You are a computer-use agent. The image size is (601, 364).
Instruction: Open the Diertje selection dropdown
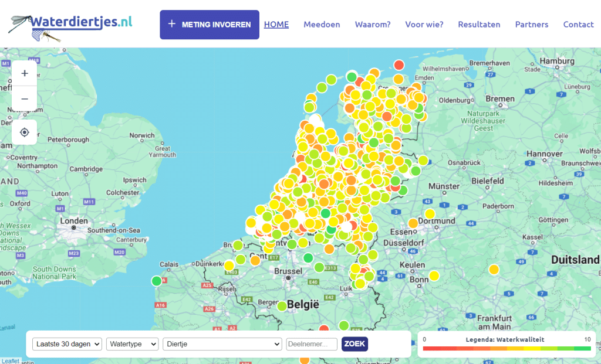[222, 344]
